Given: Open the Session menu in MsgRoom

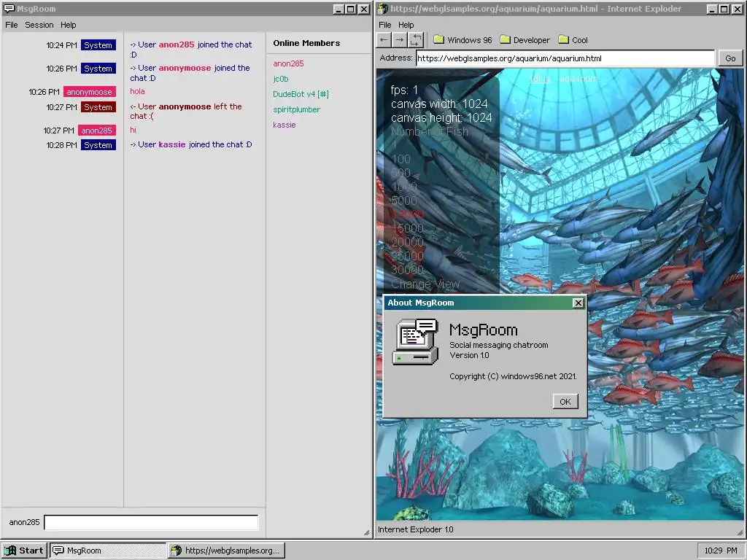Looking at the screenshot, I should [x=39, y=25].
